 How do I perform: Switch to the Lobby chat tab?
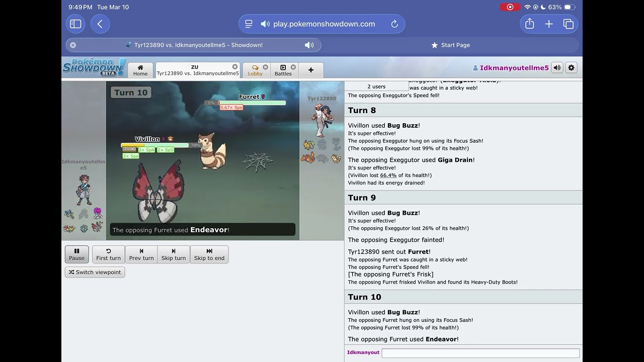click(255, 70)
